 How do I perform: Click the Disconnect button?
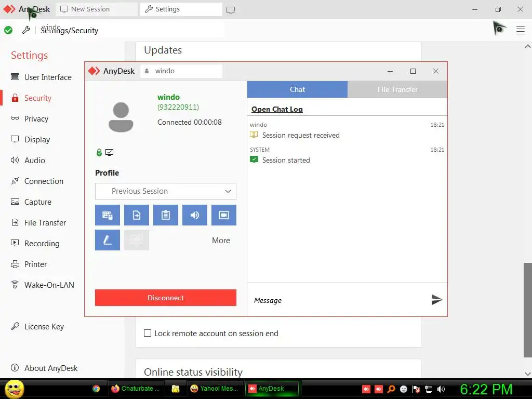tap(166, 298)
